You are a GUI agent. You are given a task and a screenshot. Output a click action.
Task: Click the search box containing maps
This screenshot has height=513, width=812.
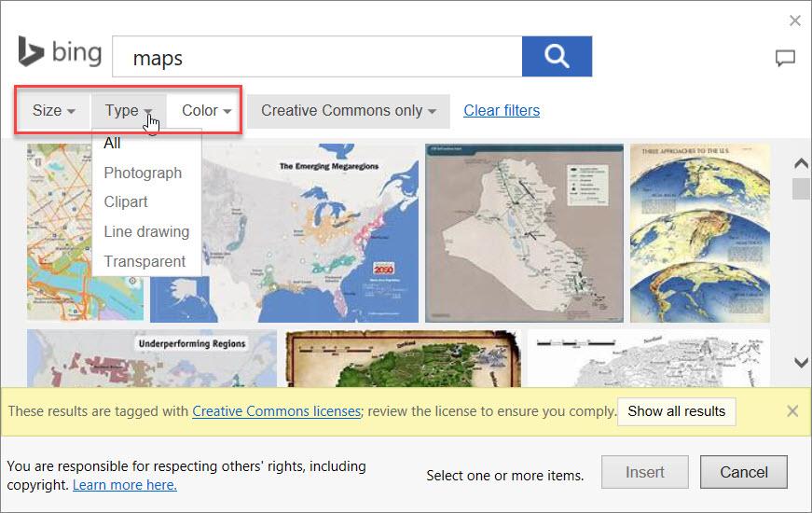[x=317, y=58]
